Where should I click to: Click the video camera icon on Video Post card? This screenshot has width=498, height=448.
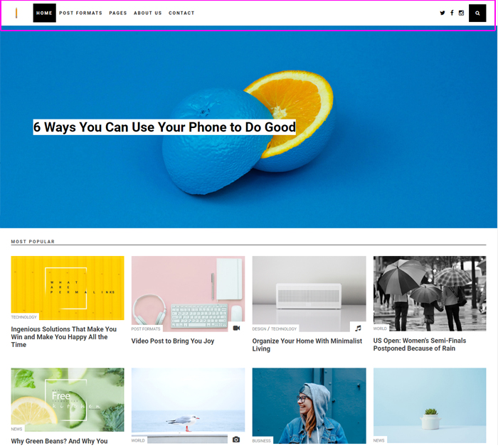(236, 328)
